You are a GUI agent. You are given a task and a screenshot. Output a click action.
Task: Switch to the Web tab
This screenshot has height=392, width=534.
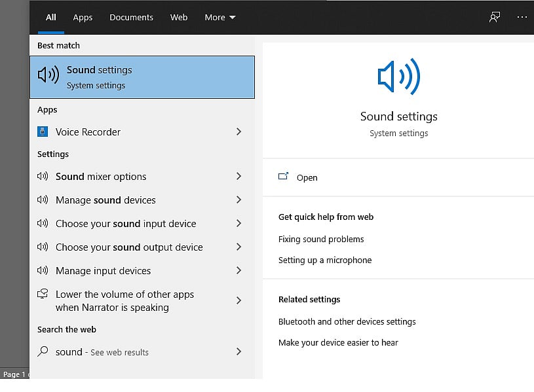pyautogui.click(x=179, y=18)
